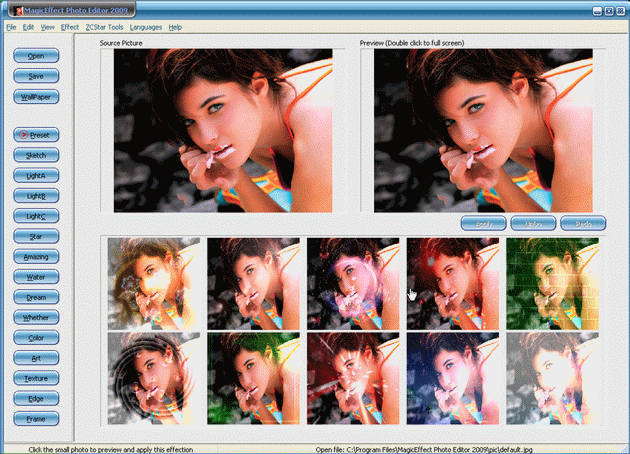Viewport: 630px width, 454px height.
Task: Open the File menu
Action: 11,27
